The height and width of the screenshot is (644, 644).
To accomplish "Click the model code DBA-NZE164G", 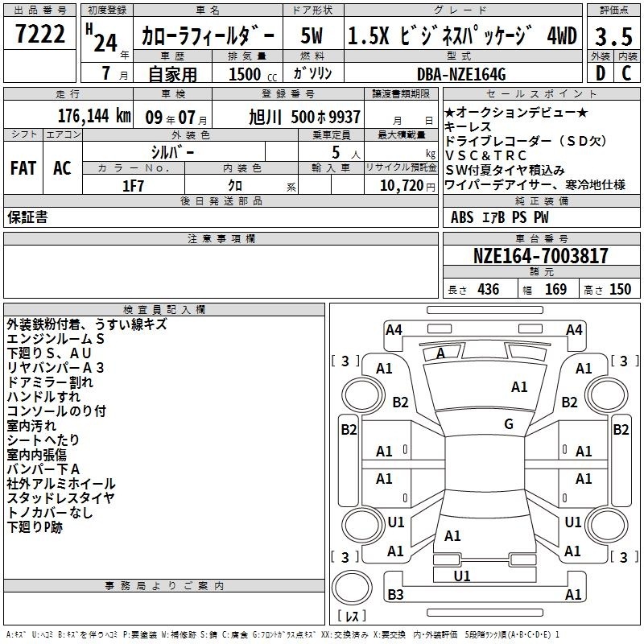I will coord(461,74).
